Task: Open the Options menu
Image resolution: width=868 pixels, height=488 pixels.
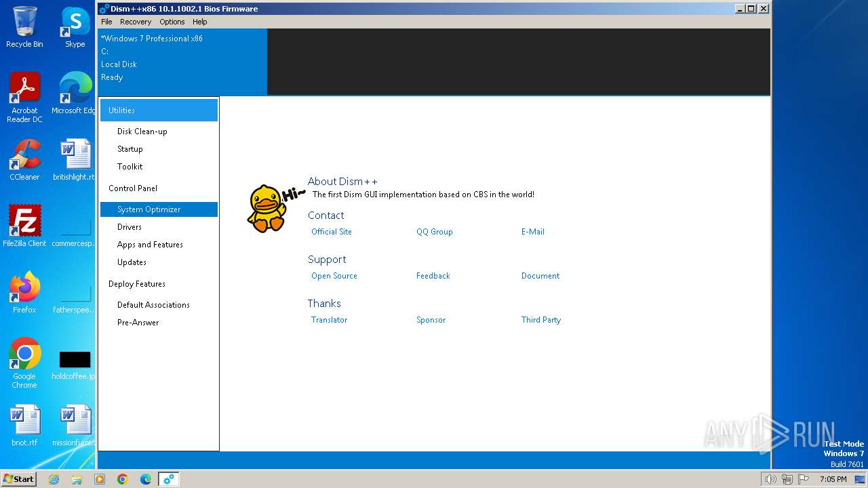Action: (x=172, y=22)
